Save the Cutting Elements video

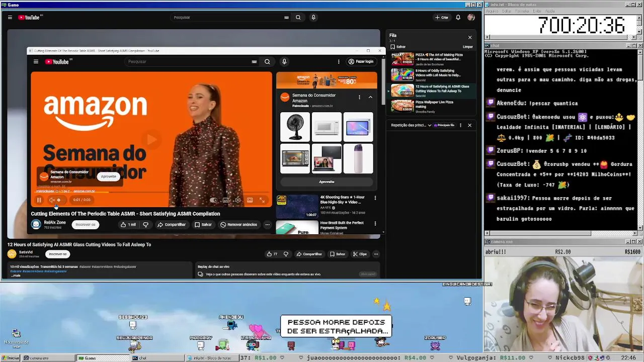(x=203, y=225)
